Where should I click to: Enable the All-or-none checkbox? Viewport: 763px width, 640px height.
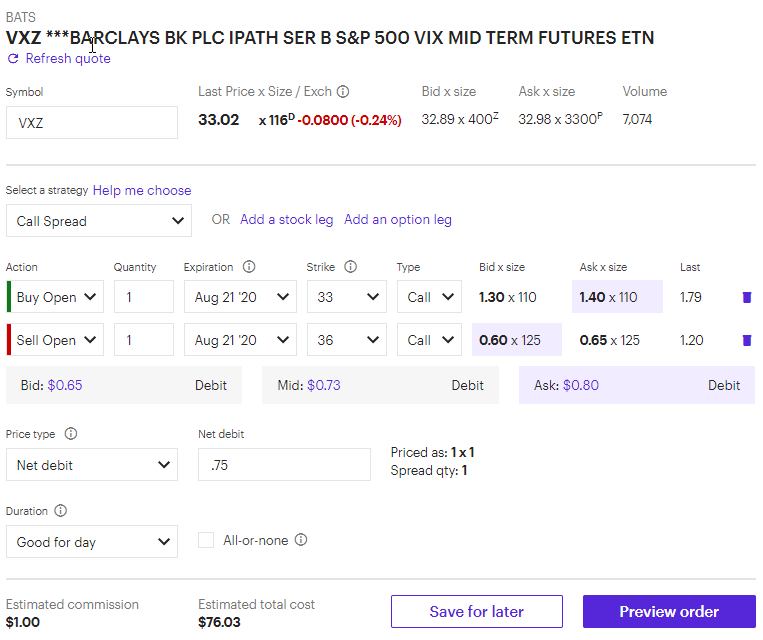206,540
